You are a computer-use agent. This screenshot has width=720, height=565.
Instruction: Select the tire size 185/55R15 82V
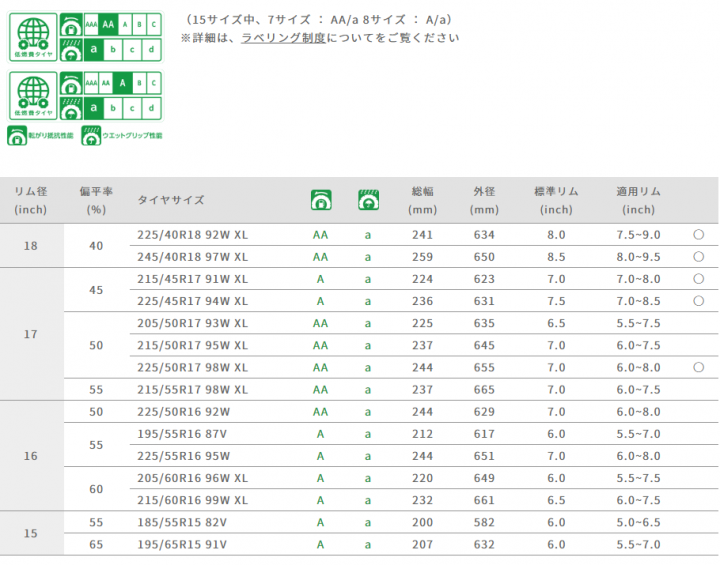(182, 522)
